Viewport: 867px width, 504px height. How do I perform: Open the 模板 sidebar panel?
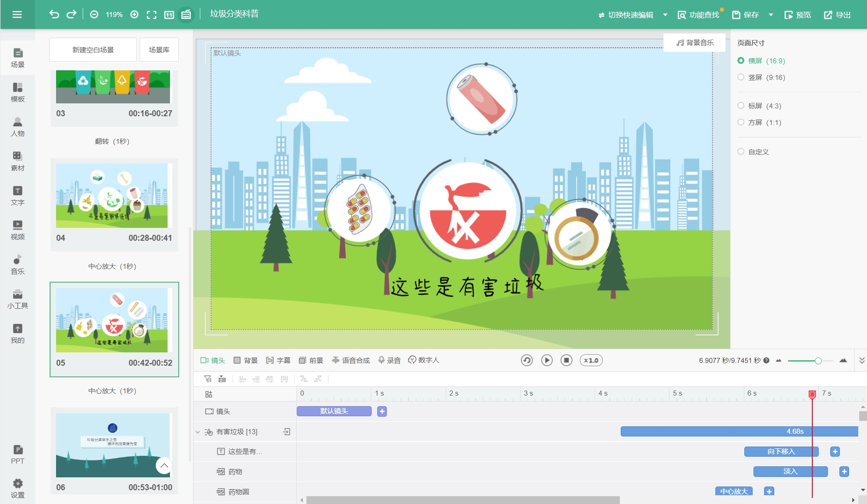click(x=17, y=92)
